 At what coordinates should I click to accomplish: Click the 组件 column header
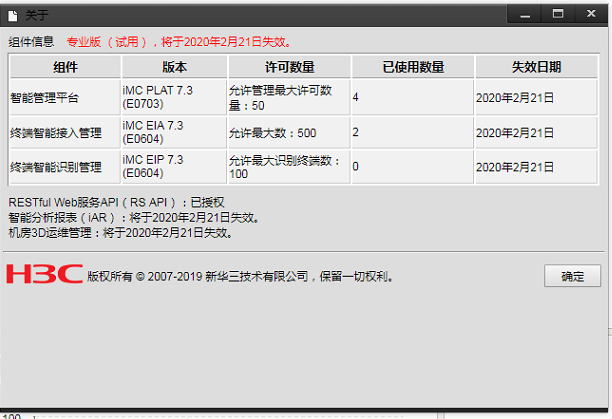pyautogui.click(x=65, y=67)
